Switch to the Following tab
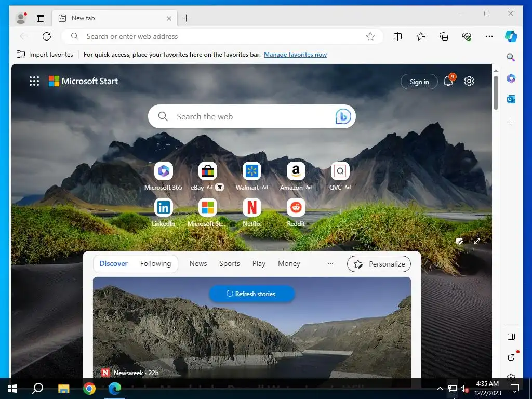The height and width of the screenshot is (399, 532). point(155,263)
